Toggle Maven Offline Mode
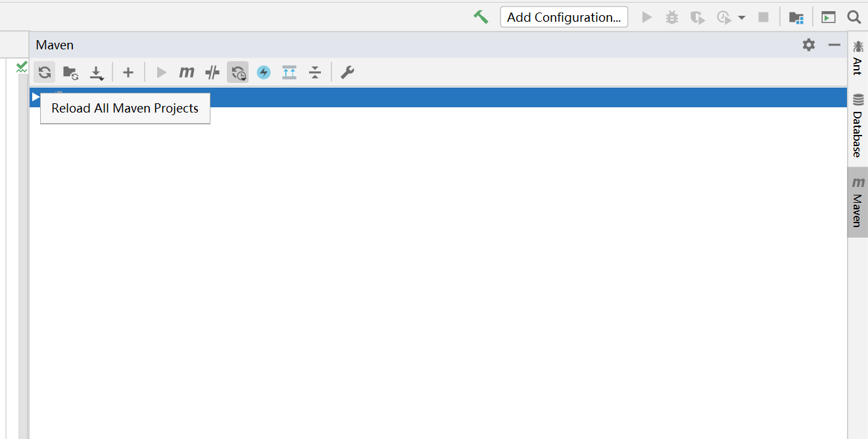Viewport: 868px width, 439px height. click(x=212, y=72)
